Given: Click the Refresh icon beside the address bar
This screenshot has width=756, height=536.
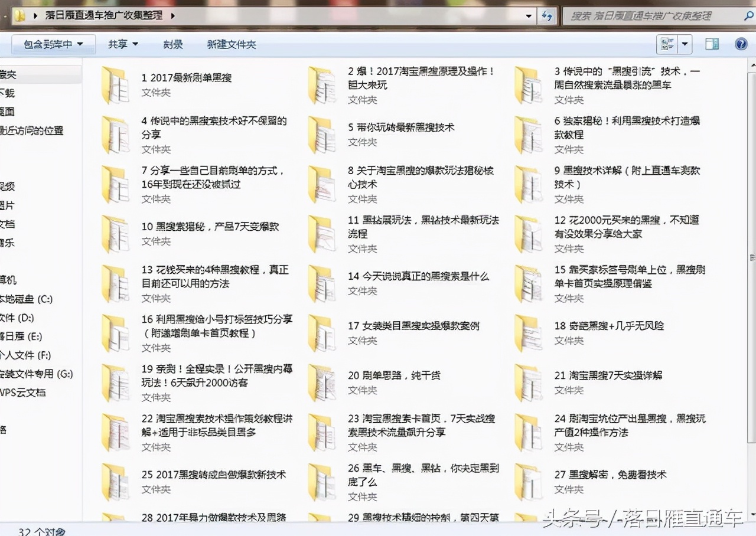Looking at the screenshot, I should [548, 16].
